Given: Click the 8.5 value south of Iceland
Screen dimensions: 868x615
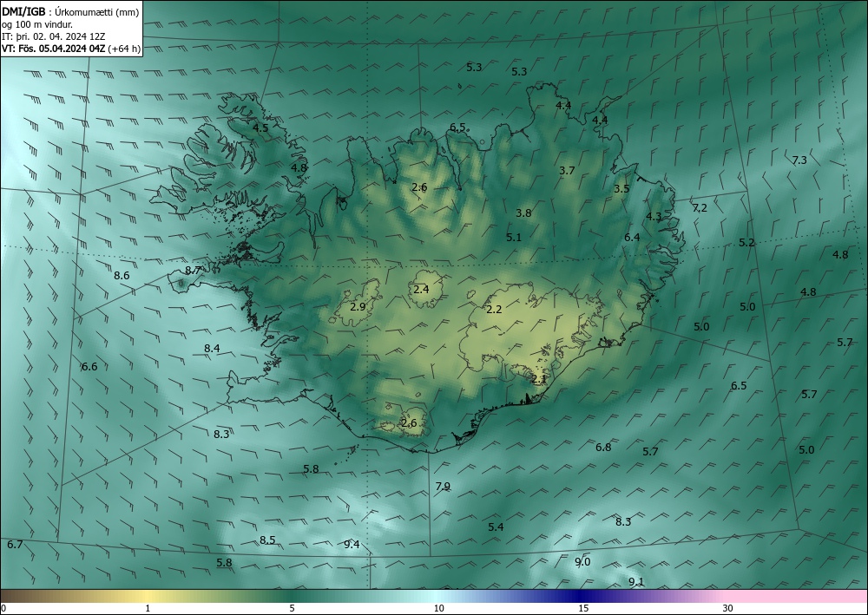Looking at the screenshot, I should click(267, 540).
